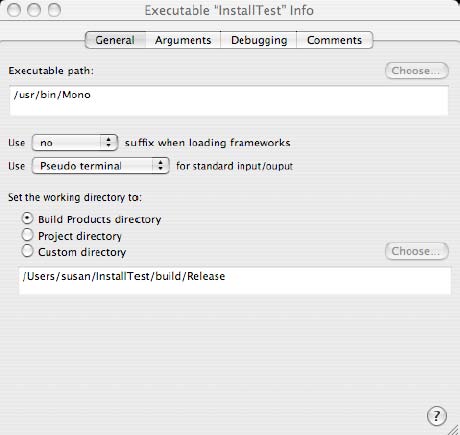The width and height of the screenshot is (460, 435).
Task: Open the Comments tab
Action: (x=334, y=40)
